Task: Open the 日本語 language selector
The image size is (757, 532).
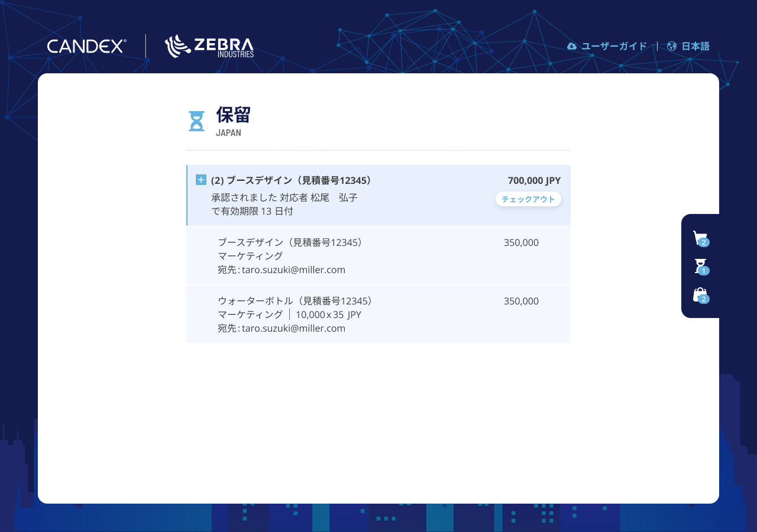Action: (695, 46)
